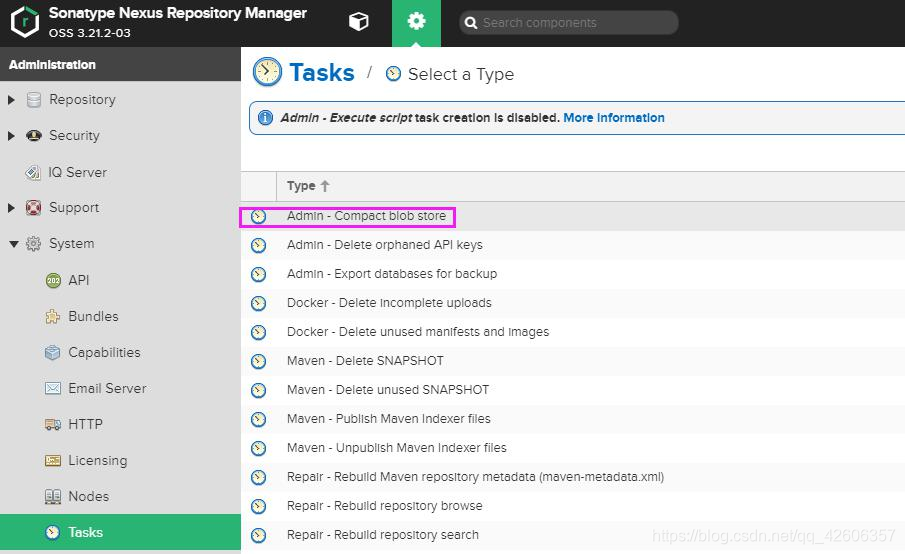This screenshot has height=554, width=905.
Task: Expand the Security tree node
Action: pyautogui.click(x=11, y=136)
